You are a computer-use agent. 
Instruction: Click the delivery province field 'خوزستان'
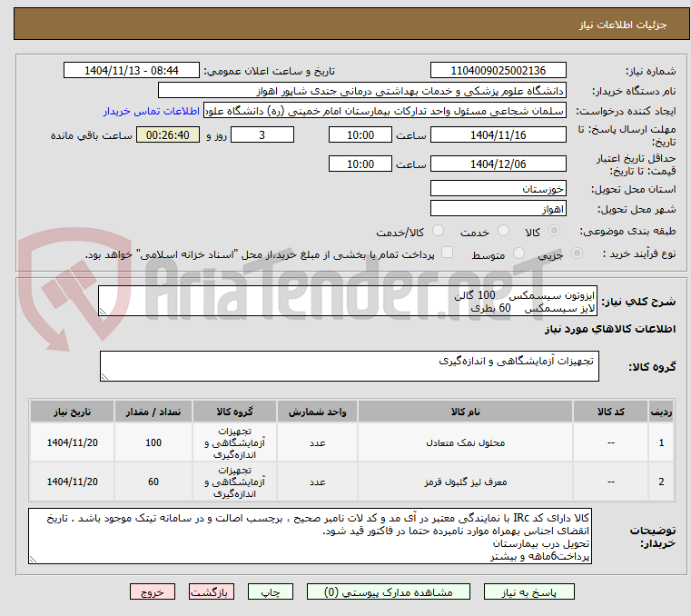pos(498,189)
